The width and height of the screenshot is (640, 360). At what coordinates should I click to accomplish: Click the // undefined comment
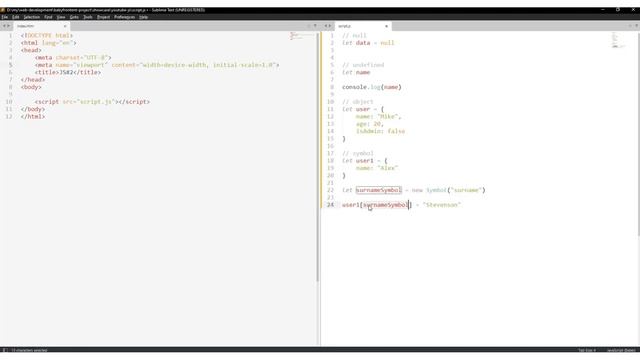[363, 65]
